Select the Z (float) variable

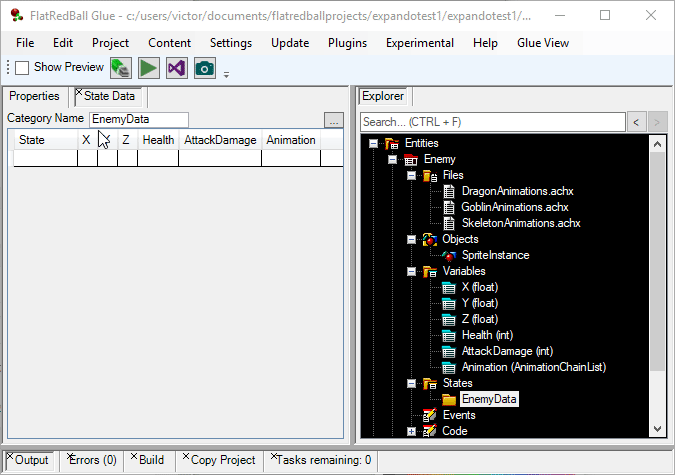coord(480,319)
